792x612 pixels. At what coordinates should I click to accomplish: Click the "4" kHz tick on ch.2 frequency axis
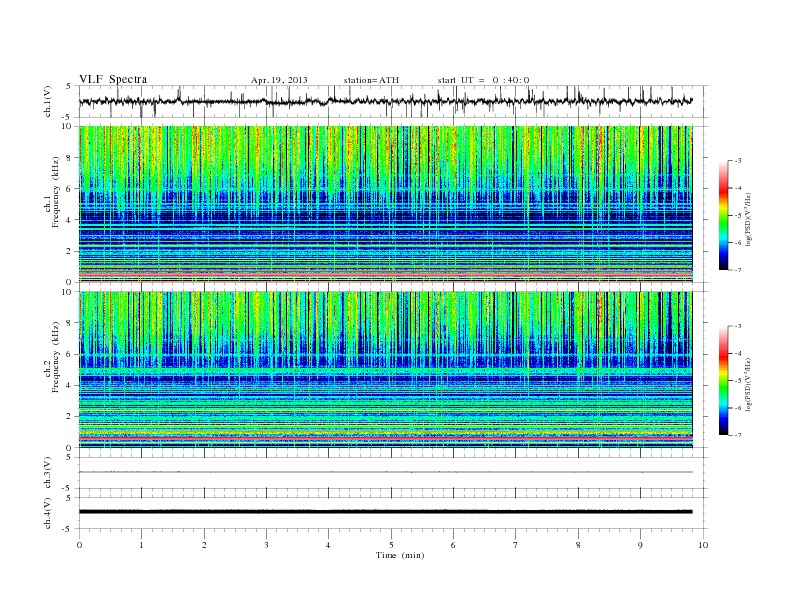[69, 385]
